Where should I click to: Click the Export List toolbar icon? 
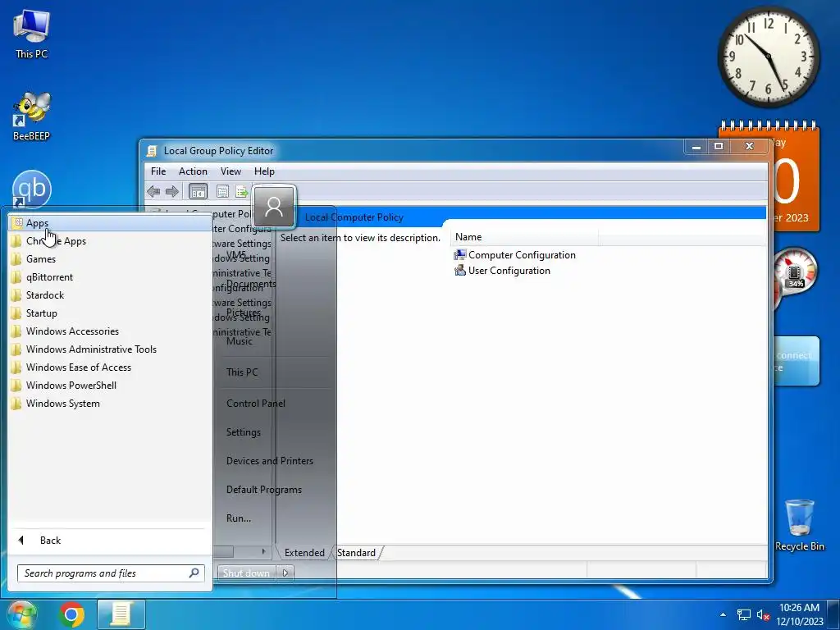click(241, 191)
